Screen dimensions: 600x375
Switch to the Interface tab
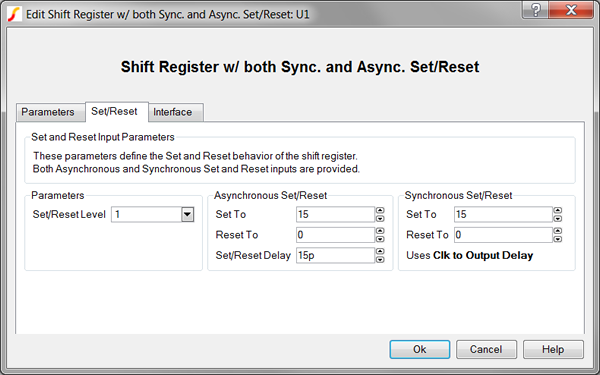[173, 112]
